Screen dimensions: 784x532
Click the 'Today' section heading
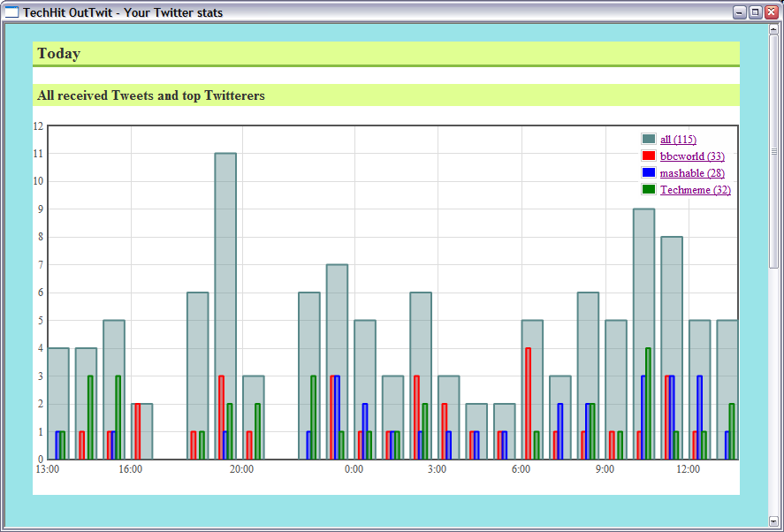(59, 54)
